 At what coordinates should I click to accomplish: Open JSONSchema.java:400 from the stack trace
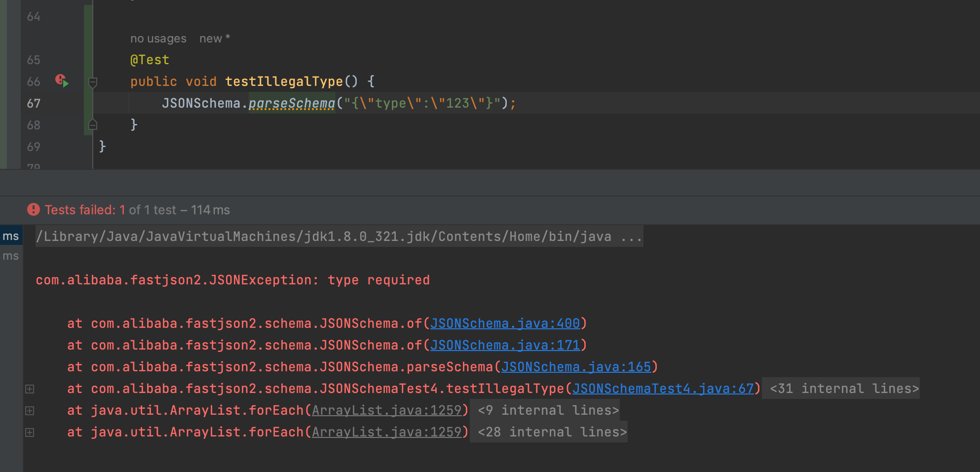(x=505, y=323)
